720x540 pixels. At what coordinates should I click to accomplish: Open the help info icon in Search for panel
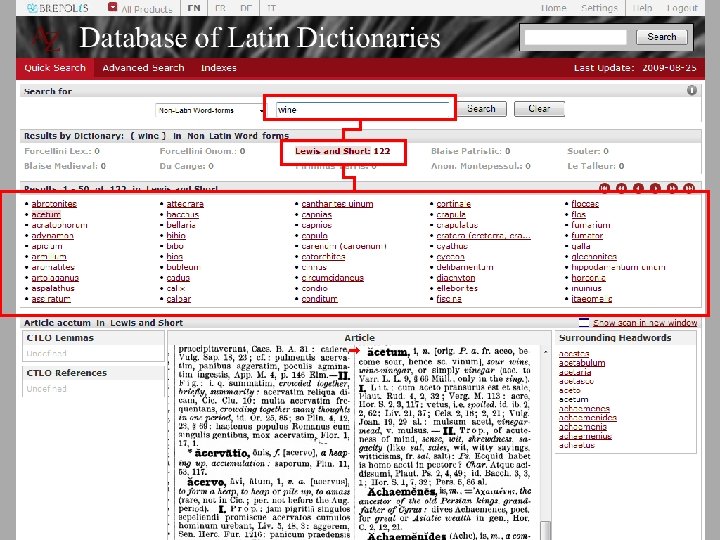click(692, 90)
